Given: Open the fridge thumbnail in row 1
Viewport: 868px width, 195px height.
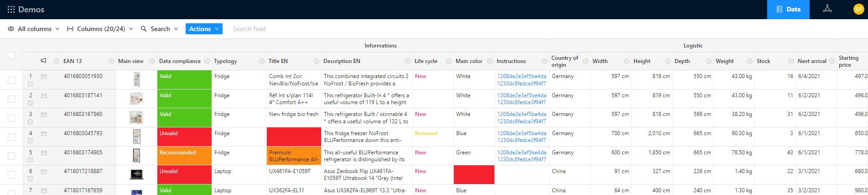Looking at the screenshot, I should point(136,80).
